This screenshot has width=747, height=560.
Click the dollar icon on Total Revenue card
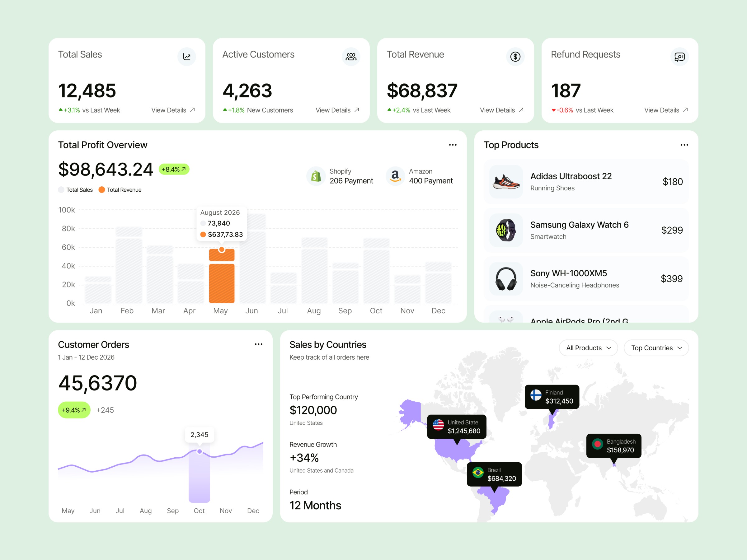pos(515,57)
